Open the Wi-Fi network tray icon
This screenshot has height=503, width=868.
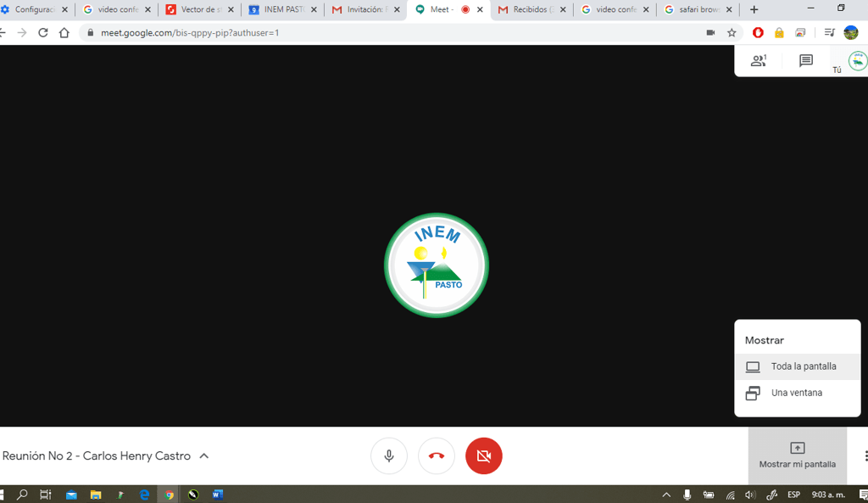pyautogui.click(x=730, y=495)
